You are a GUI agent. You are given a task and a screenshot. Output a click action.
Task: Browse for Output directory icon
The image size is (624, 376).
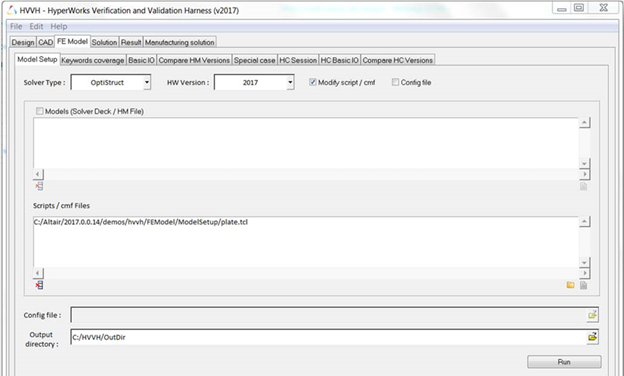coord(592,337)
